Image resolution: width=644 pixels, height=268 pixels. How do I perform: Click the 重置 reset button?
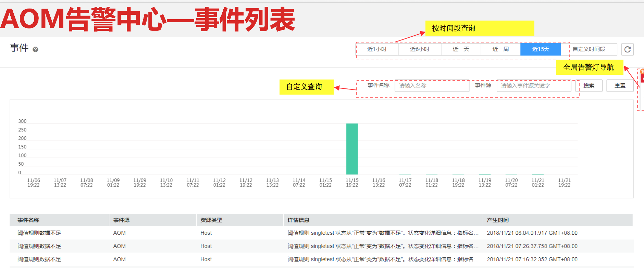click(620, 86)
